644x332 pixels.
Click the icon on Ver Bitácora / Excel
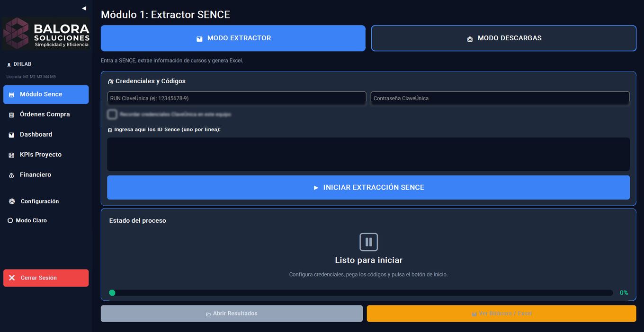click(x=474, y=314)
